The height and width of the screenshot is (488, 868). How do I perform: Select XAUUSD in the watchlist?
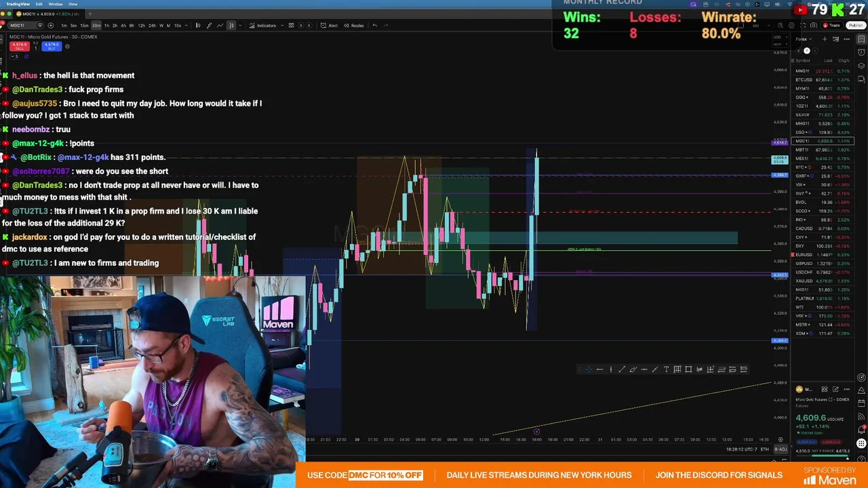click(x=823, y=281)
